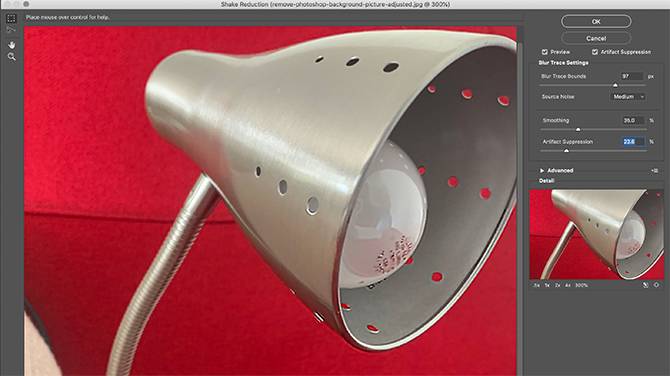Click the undock detail loupe icon
This screenshot has width=670, height=376.
click(646, 285)
